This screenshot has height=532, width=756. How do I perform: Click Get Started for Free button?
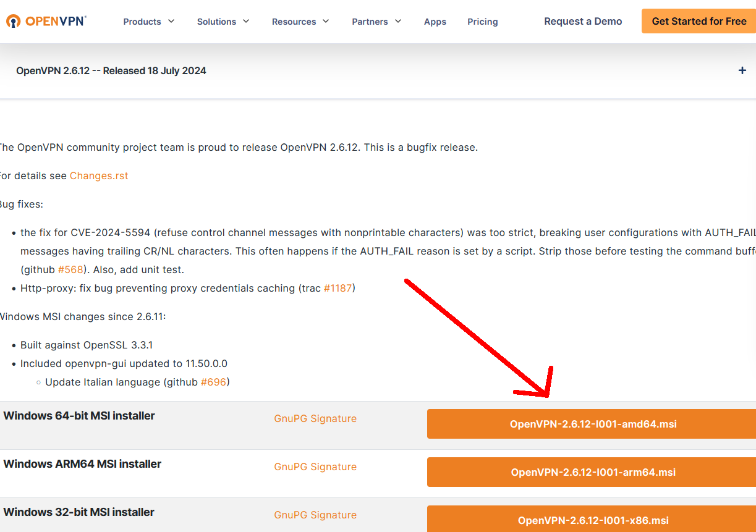coord(699,21)
